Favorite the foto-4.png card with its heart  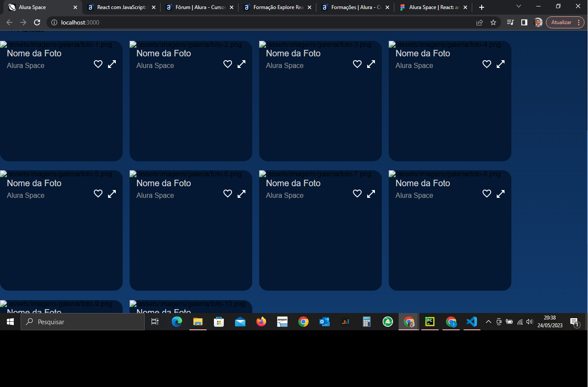487,64
